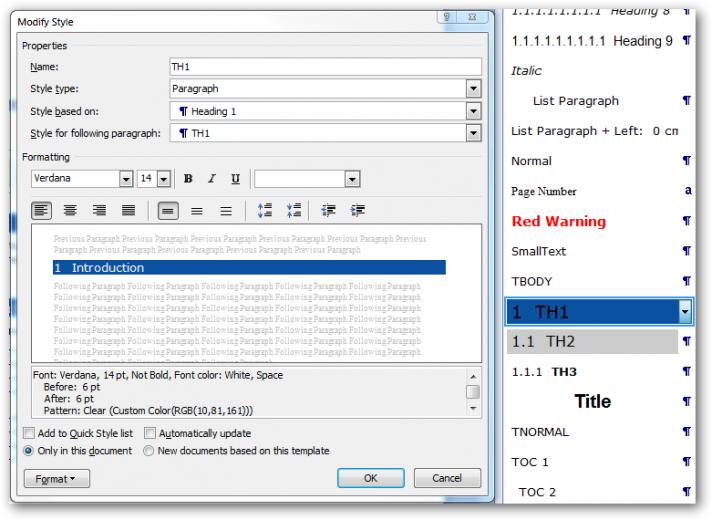The height and width of the screenshot is (520, 712).
Task: Check Automatically update option
Action: tap(150, 433)
